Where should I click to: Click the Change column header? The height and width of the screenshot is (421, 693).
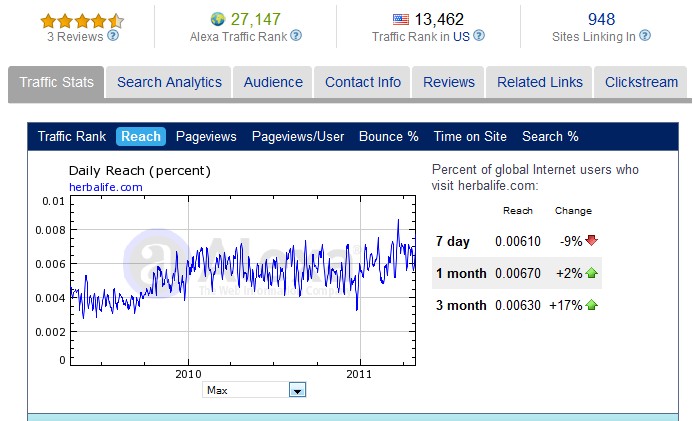(573, 211)
